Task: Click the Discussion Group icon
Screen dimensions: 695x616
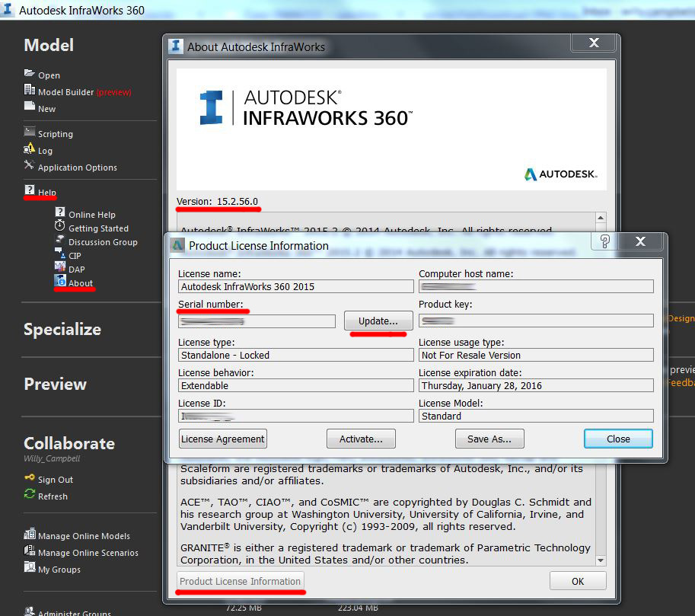Action: pos(60,240)
